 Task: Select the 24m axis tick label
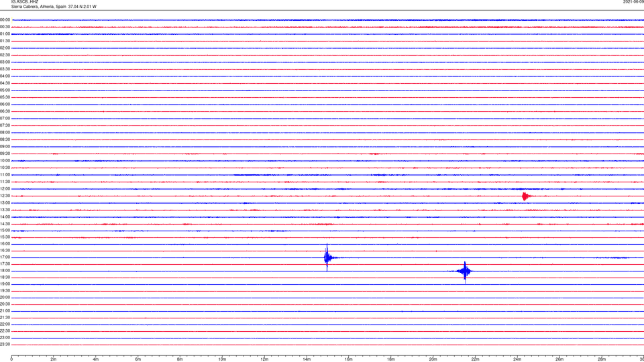[x=517, y=359]
